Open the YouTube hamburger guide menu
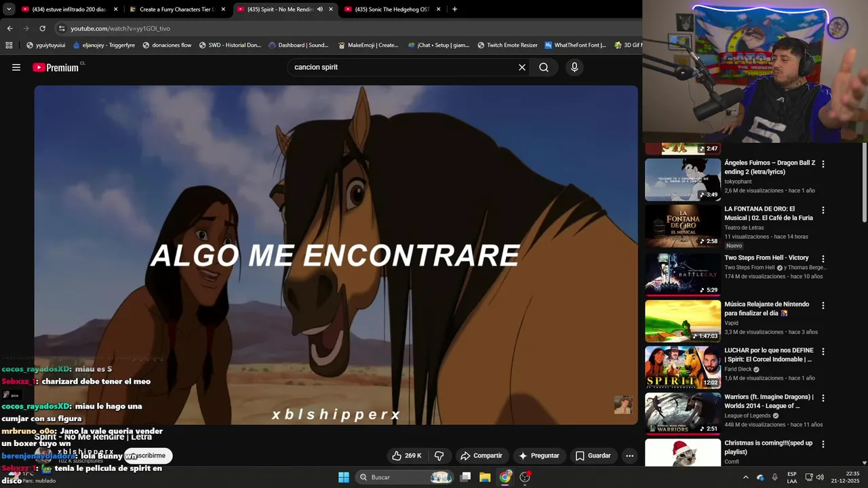 (16, 67)
